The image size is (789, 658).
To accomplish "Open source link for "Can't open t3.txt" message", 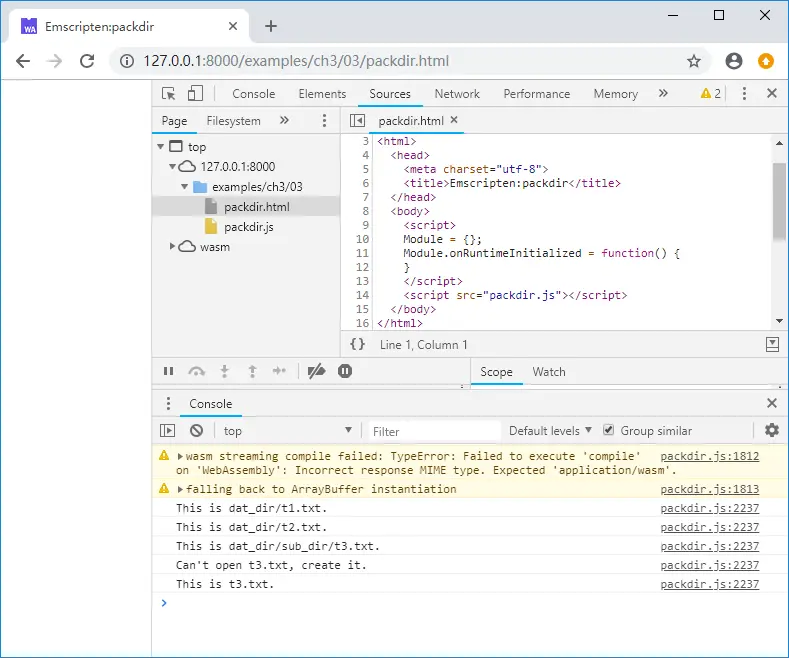I will pyautogui.click(x=709, y=565).
